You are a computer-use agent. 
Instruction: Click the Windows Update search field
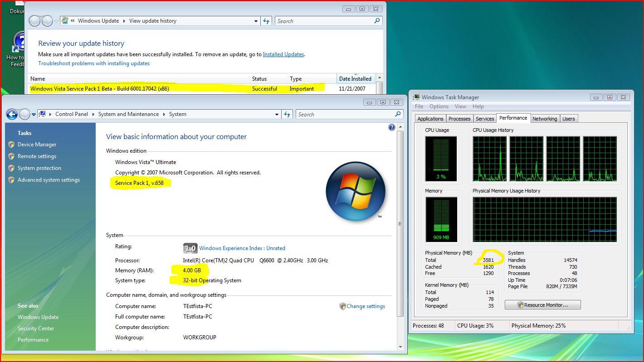[x=324, y=21]
